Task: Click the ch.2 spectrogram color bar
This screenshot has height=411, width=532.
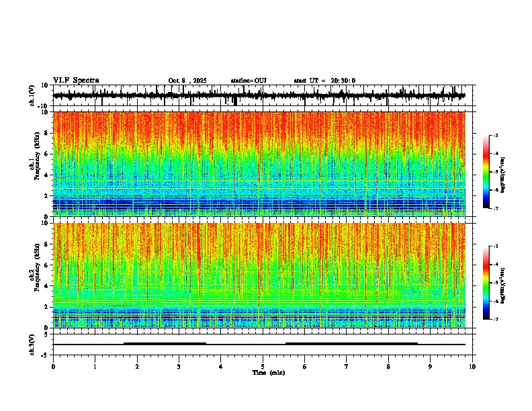Action: [x=486, y=283]
